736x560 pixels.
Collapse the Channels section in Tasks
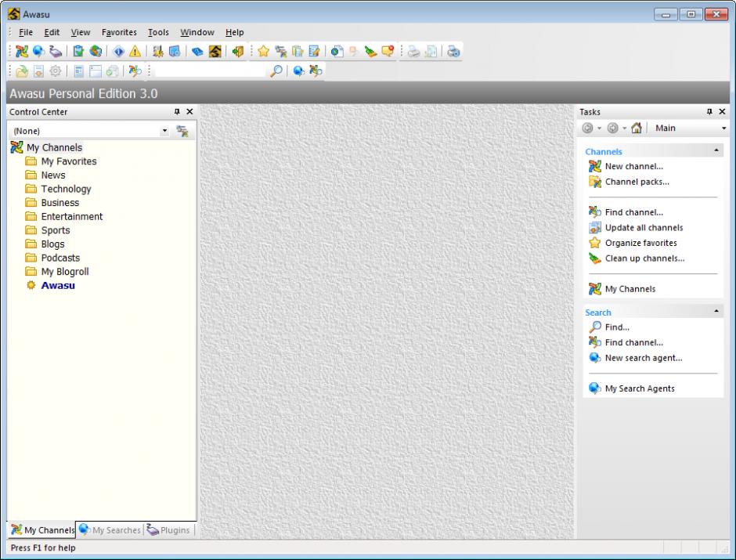pos(717,150)
